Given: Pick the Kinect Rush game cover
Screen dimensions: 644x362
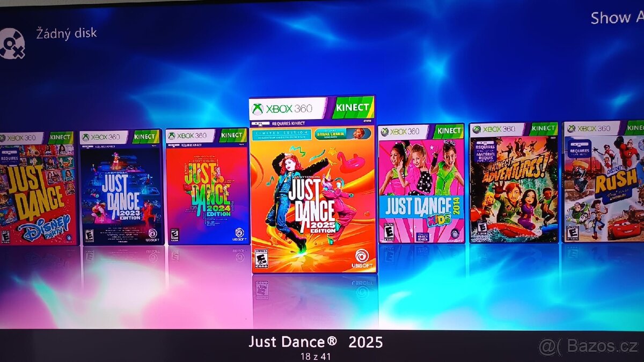Looking at the screenshot, I should (603, 182).
